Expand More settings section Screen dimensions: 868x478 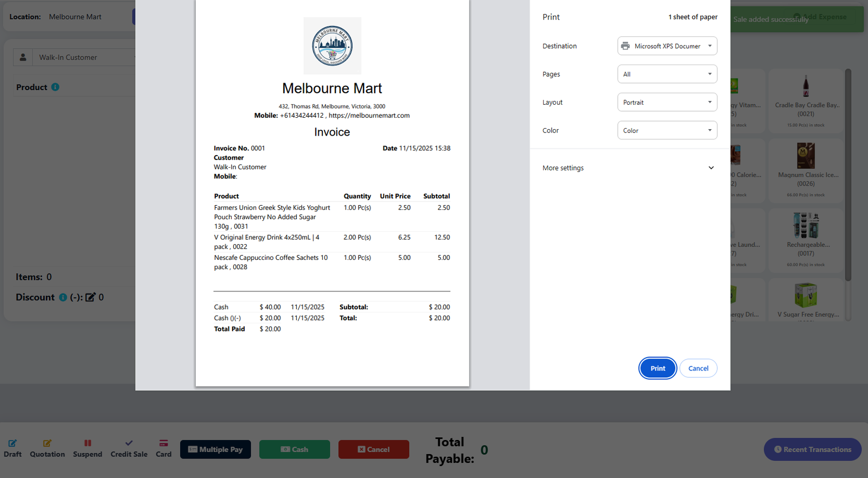tap(629, 168)
